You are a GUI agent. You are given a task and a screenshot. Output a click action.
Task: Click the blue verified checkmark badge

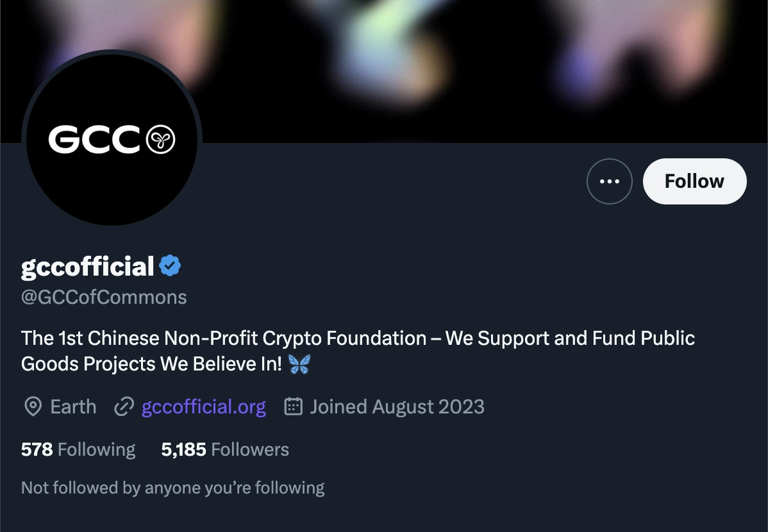click(170, 266)
